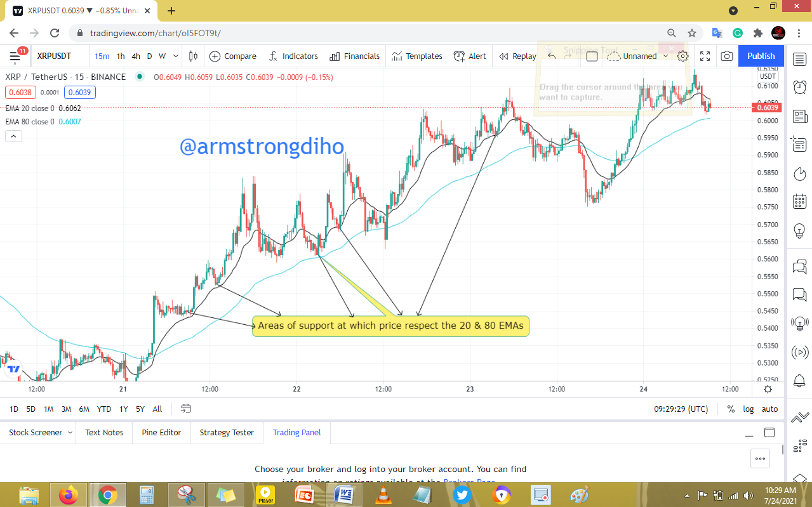The height and width of the screenshot is (507, 812).
Task: Collapse the indicator legend chevron
Action: [x=13, y=136]
